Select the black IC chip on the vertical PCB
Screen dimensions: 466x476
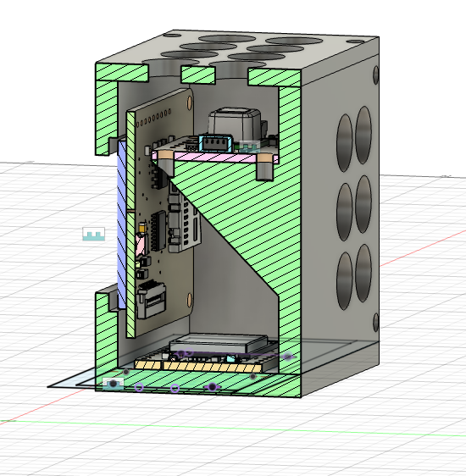click(x=158, y=231)
